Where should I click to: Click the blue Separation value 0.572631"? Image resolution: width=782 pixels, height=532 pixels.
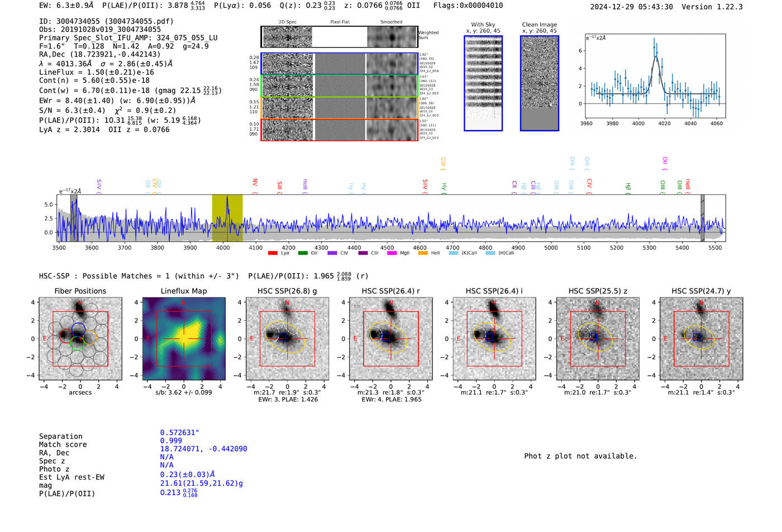180,433
